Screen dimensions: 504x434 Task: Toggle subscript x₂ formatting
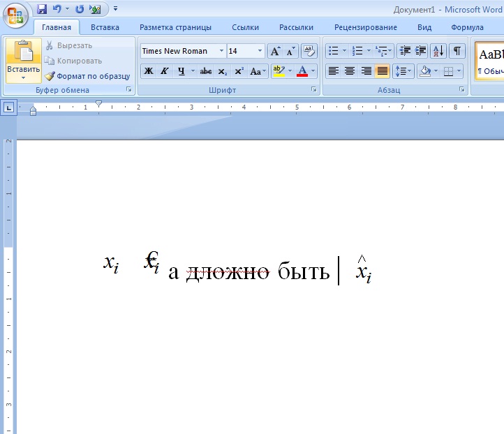(x=223, y=70)
